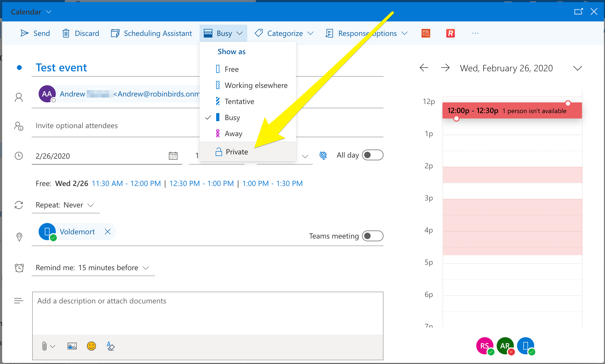
Task: Expand the Categorize dropdown
Action: 284,33
